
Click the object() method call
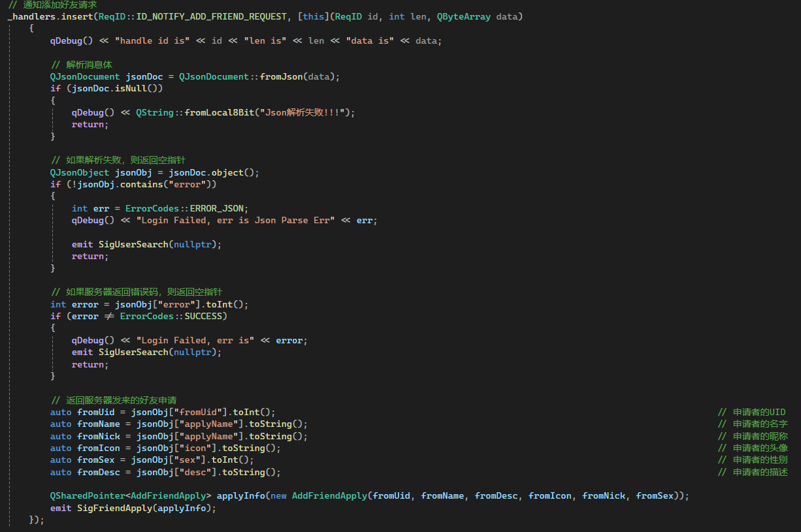[x=233, y=172]
